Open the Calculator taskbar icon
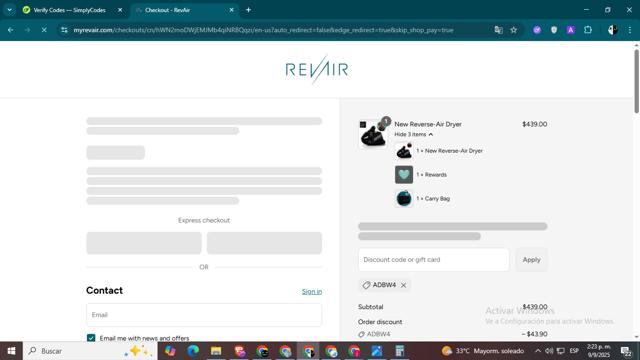This screenshot has width=640, height=360. pyautogui.click(x=400, y=351)
